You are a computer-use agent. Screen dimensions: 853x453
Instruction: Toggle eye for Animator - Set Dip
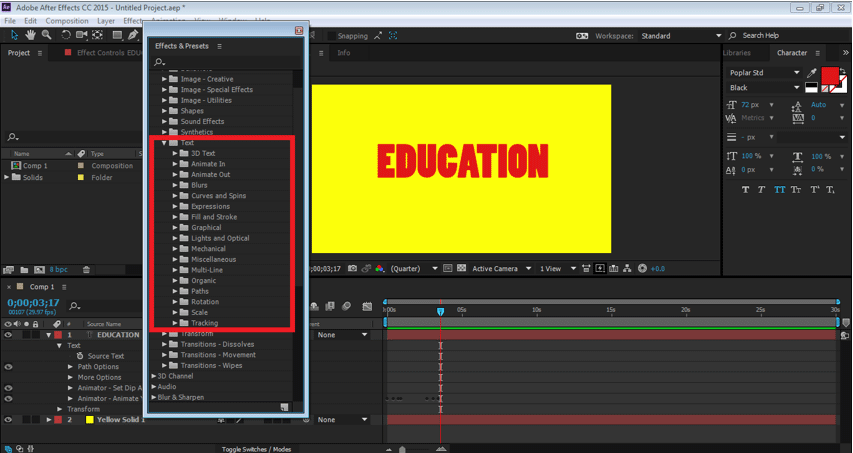click(8, 388)
